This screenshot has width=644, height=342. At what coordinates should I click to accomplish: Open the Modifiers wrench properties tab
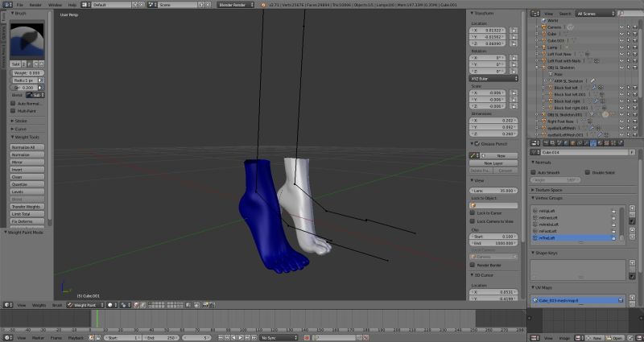(x=586, y=143)
